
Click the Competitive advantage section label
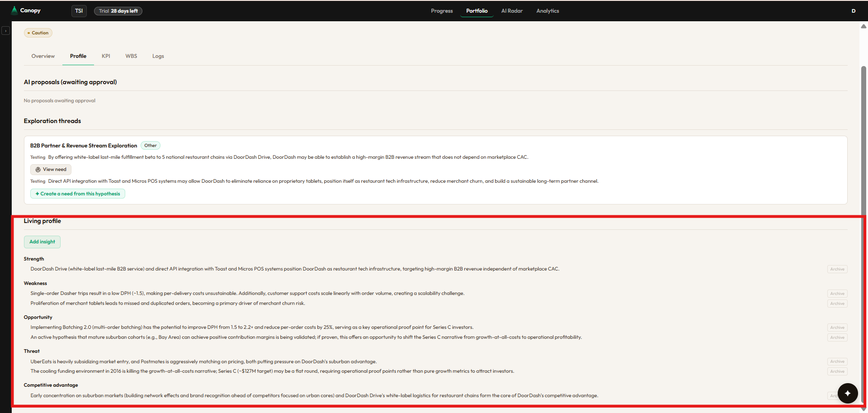click(51, 385)
